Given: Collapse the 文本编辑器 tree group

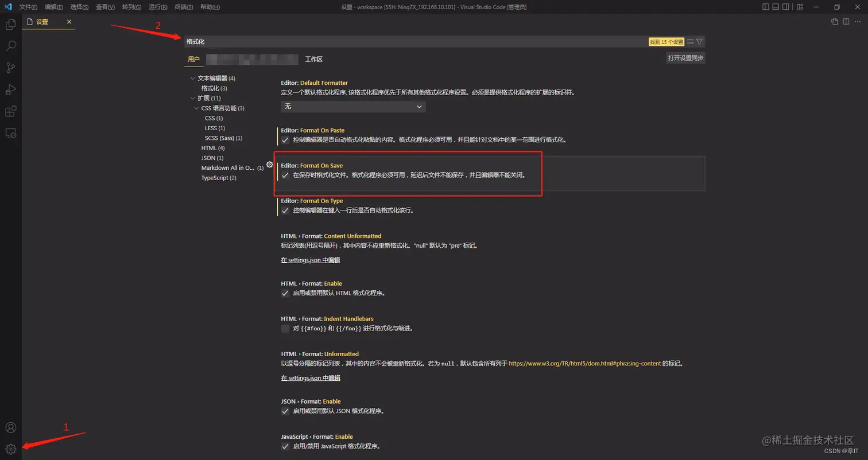Looking at the screenshot, I should point(193,78).
